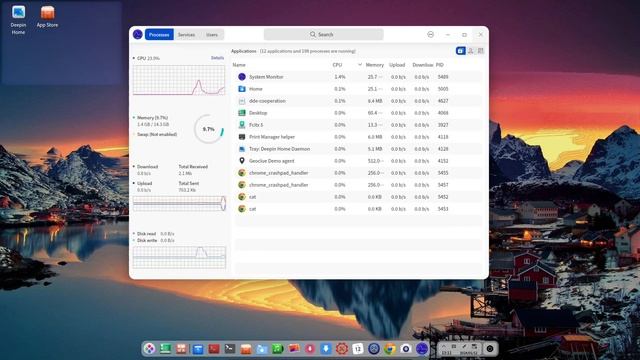Click the dde-cooperation process icon
The image size is (640, 360).
point(242,101)
